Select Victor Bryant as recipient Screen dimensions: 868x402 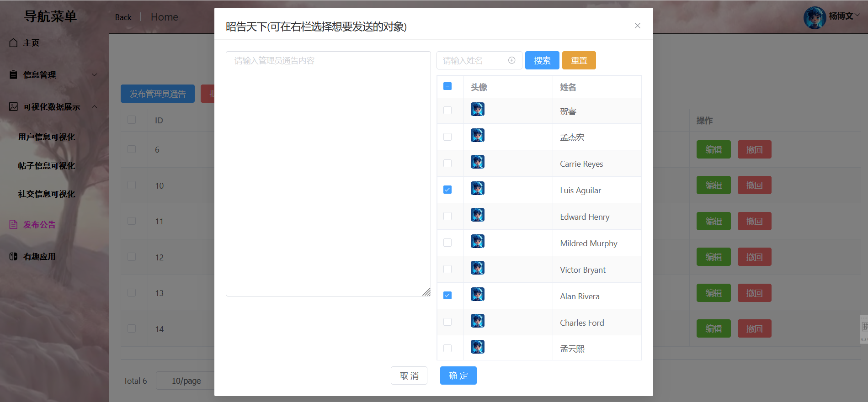point(447,269)
